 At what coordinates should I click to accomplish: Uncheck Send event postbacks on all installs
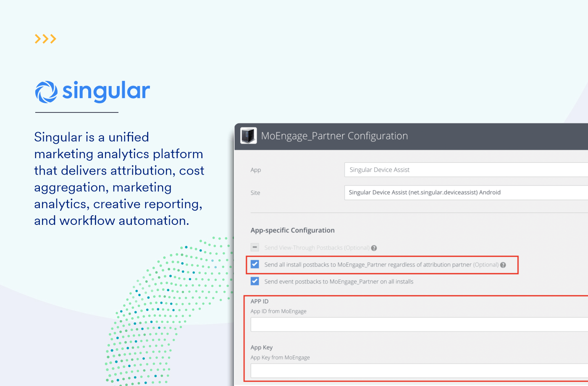tap(255, 281)
